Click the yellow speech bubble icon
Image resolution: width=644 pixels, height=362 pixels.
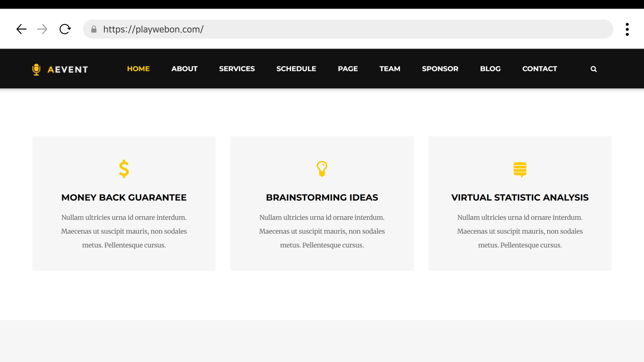(520, 170)
